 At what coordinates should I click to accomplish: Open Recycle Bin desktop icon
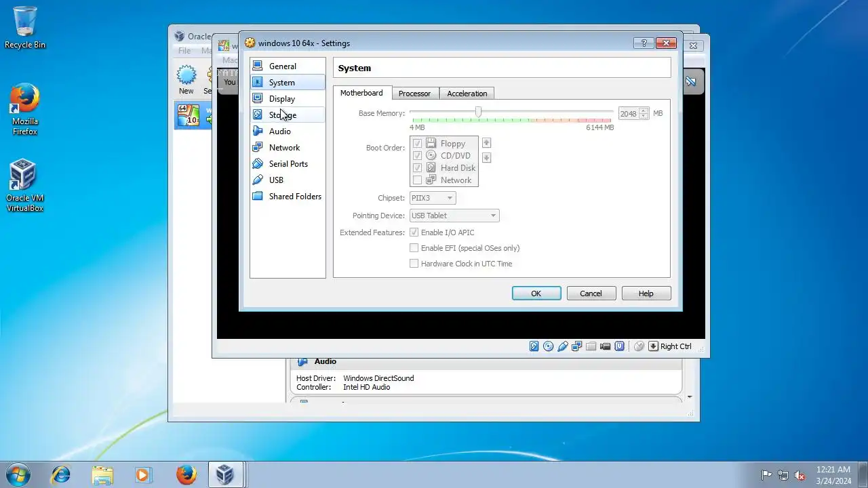[x=25, y=28]
